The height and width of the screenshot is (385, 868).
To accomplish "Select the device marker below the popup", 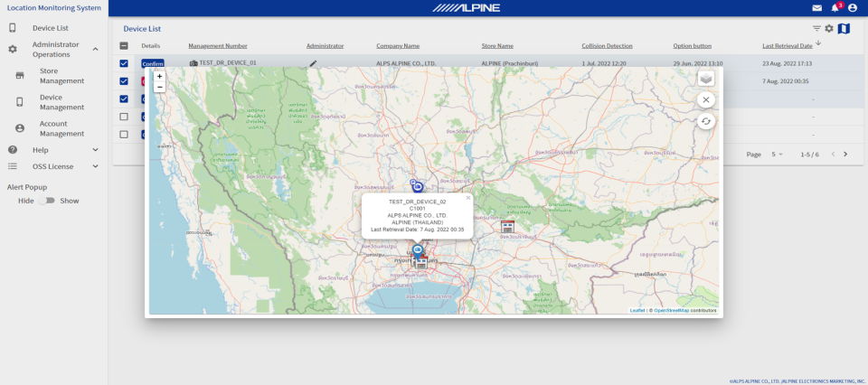I will click(x=418, y=250).
